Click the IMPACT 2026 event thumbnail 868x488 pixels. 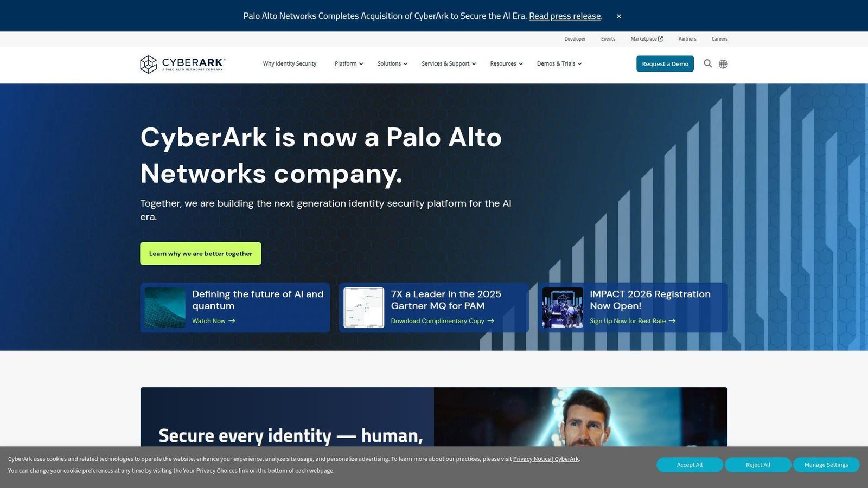563,307
